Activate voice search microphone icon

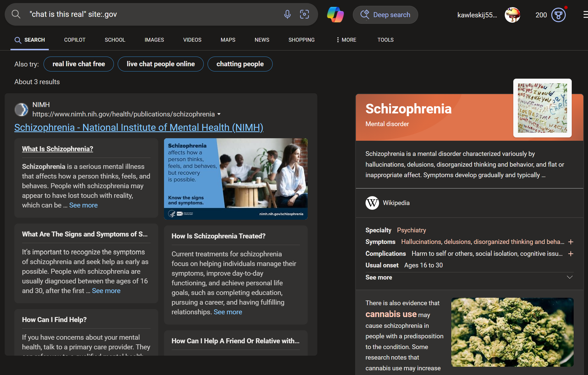[x=287, y=14]
